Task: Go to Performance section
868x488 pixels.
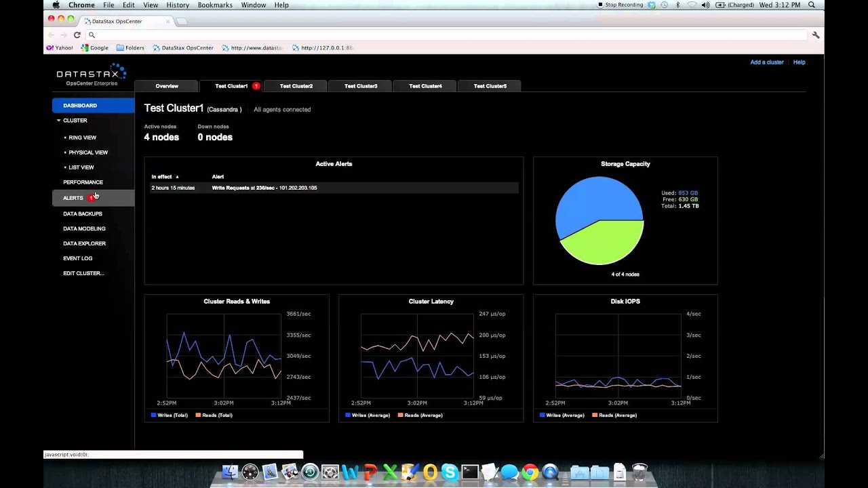Action: [x=83, y=182]
